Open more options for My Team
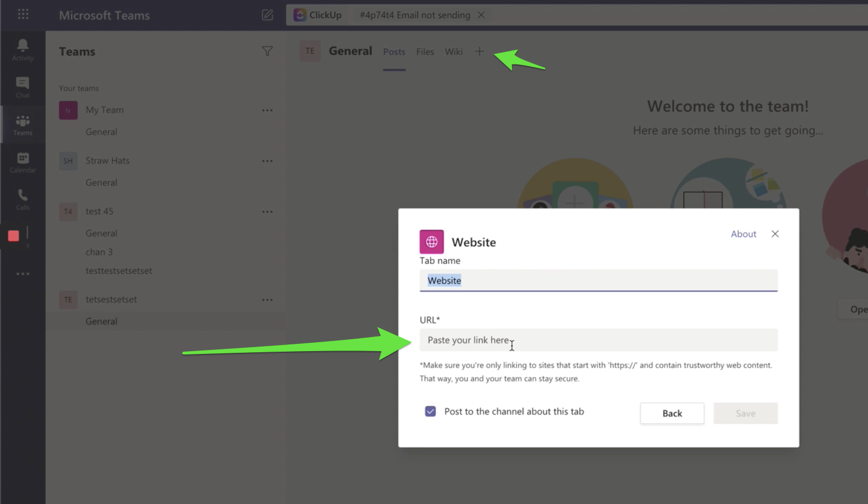This screenshot has height=504, width=868. click(267, 110)
